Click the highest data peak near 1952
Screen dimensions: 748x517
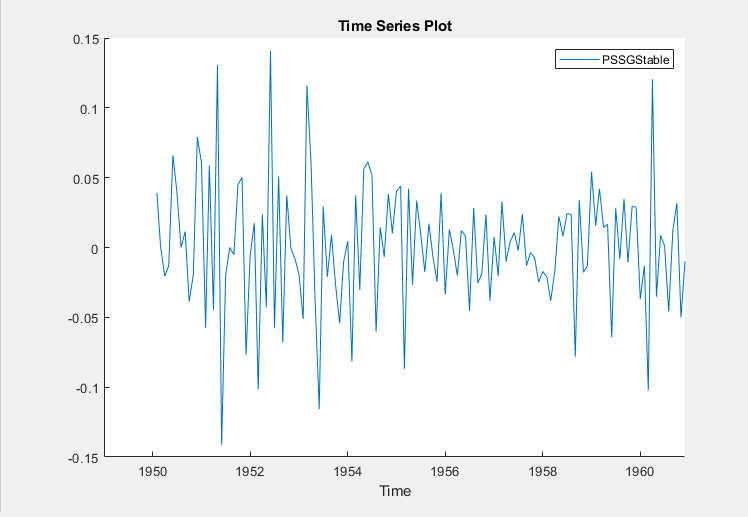tap(270, 52)
